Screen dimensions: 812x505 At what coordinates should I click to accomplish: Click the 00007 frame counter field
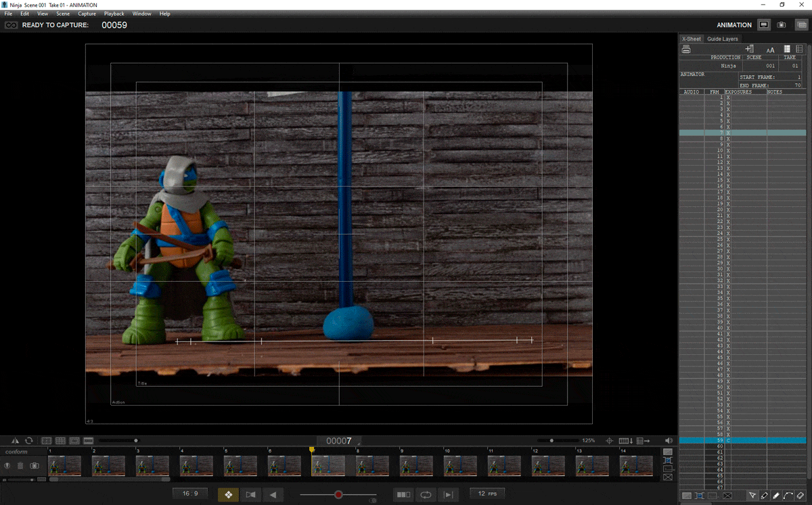pyautogui.click(x=339, y=441)
